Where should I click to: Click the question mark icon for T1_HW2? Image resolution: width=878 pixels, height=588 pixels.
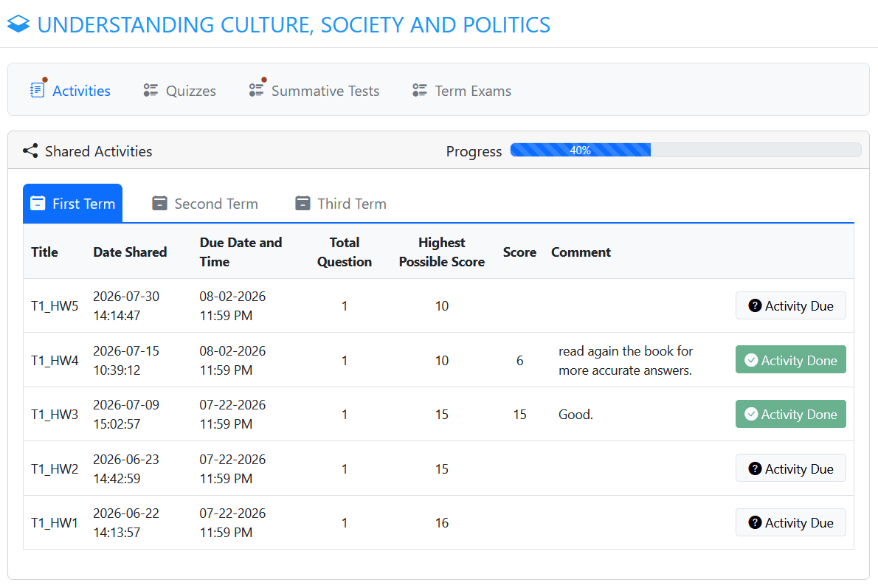point(755,468)
